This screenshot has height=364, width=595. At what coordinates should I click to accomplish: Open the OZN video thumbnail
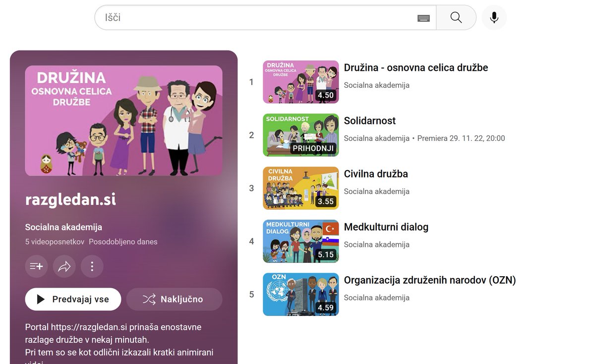pos(300,294)
